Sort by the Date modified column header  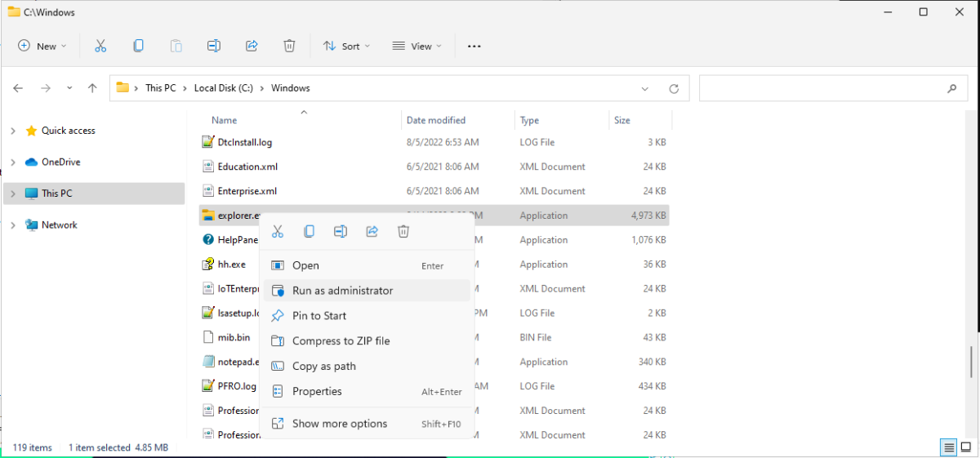click(436, 120)
